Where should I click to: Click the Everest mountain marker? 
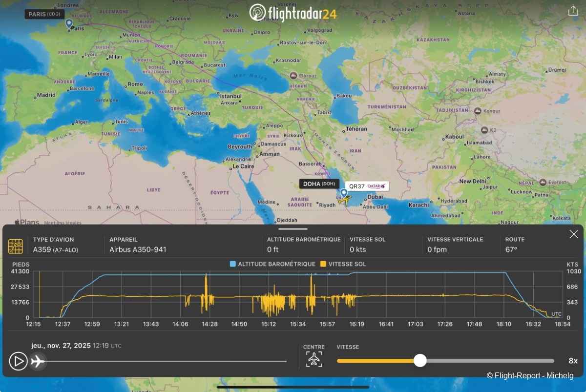(x=542, y=182)
